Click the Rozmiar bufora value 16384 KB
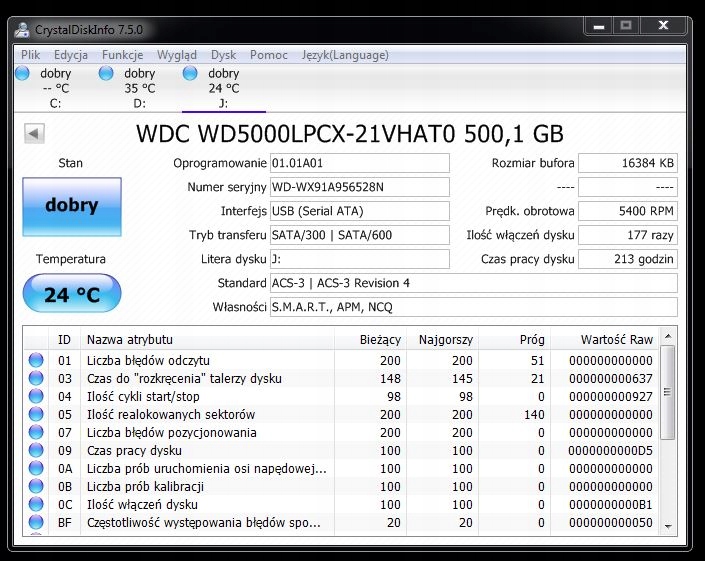The width and height of the screenshot is (705, 561). [x=628, y=163]
